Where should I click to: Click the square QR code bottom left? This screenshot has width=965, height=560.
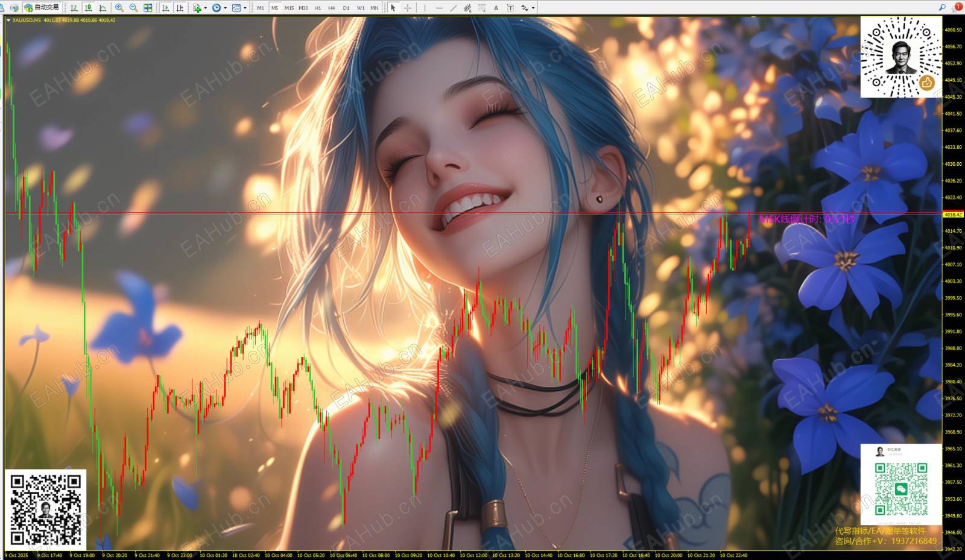coord(46,509)
